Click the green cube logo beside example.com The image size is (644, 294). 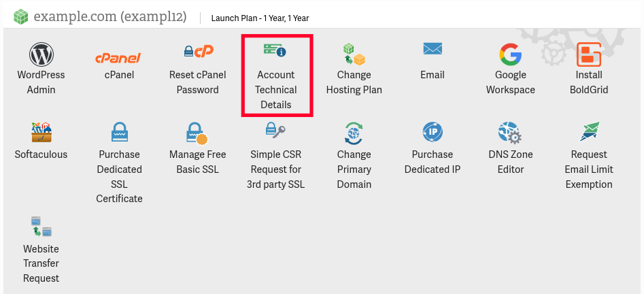22,16
